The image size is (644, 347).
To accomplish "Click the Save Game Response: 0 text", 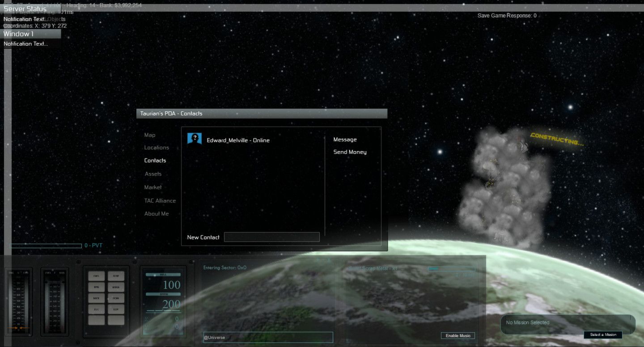I will point(507,16).
